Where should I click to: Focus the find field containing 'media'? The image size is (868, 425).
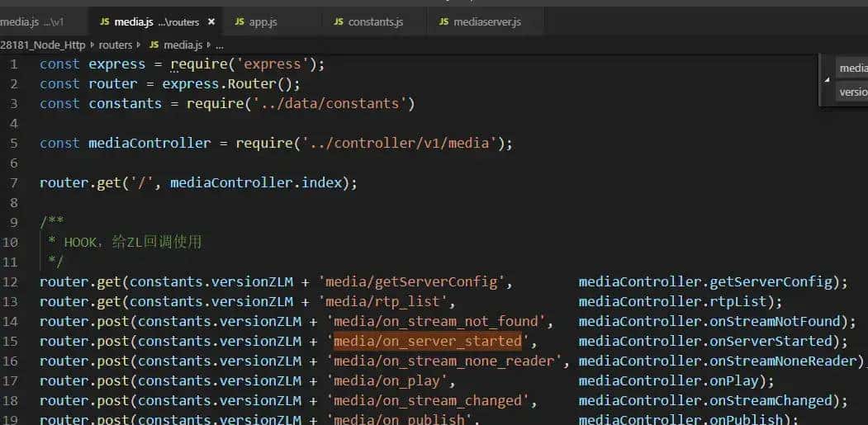(x=852, y=68)
